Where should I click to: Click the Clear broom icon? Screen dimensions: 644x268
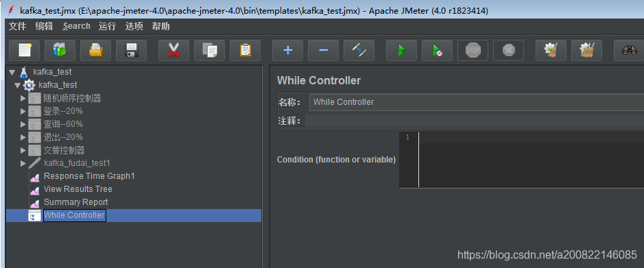(551, 51)
